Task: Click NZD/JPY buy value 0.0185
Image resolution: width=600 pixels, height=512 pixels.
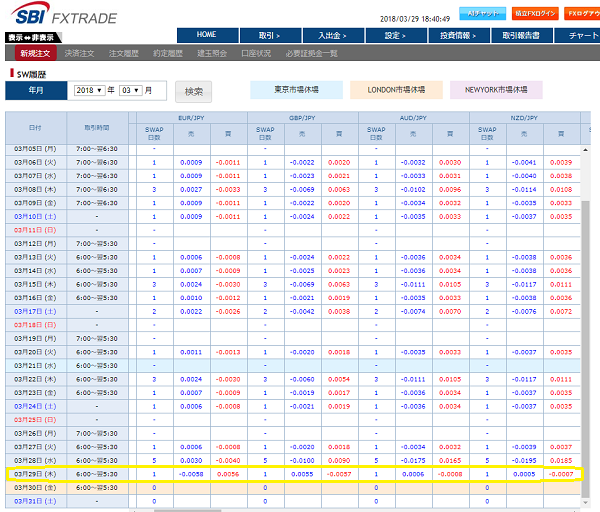Action: [x=561, y=461]
